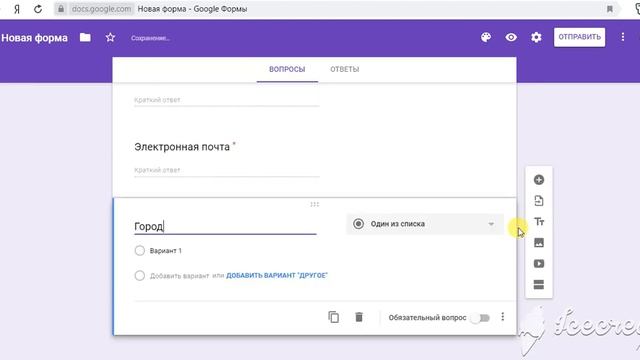
Task: Select the Электронная почта question
Action: click(x=182, y=147)
